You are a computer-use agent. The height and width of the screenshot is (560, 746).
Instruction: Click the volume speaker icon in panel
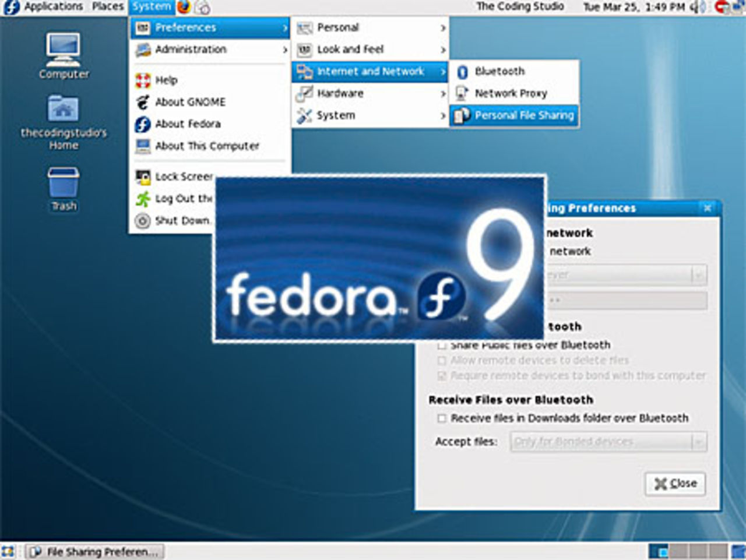[x=698, y=7]
